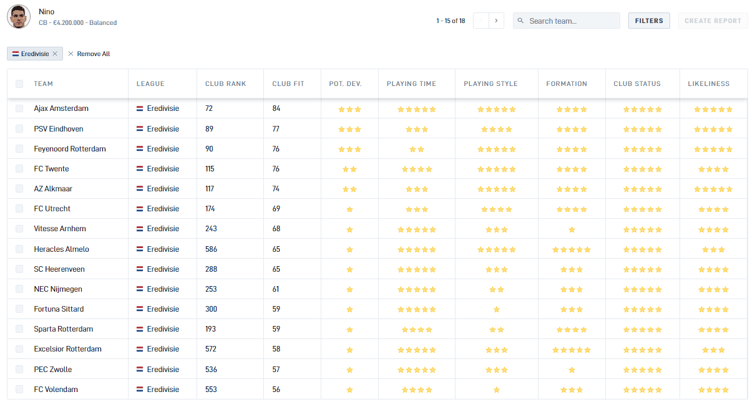750x402 pixels.
Task: Toggle the select-all teams checkbox
Action: pyautogui.click(x=19, y=84)
